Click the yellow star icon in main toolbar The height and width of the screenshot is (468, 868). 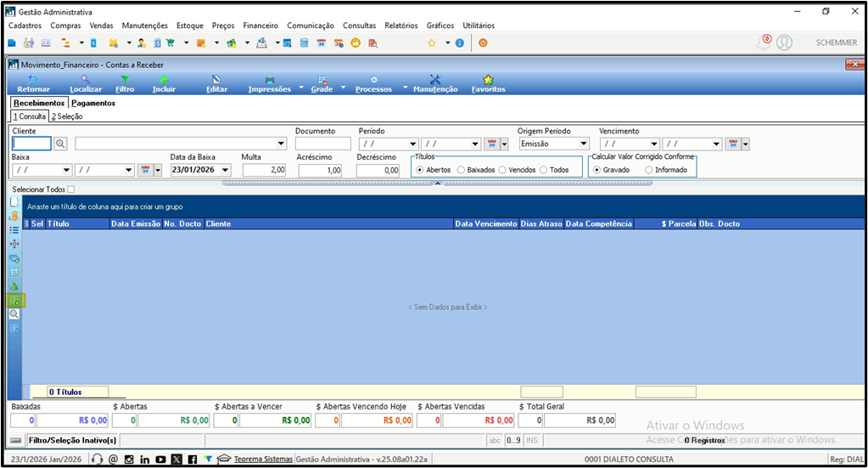point(432,42)
